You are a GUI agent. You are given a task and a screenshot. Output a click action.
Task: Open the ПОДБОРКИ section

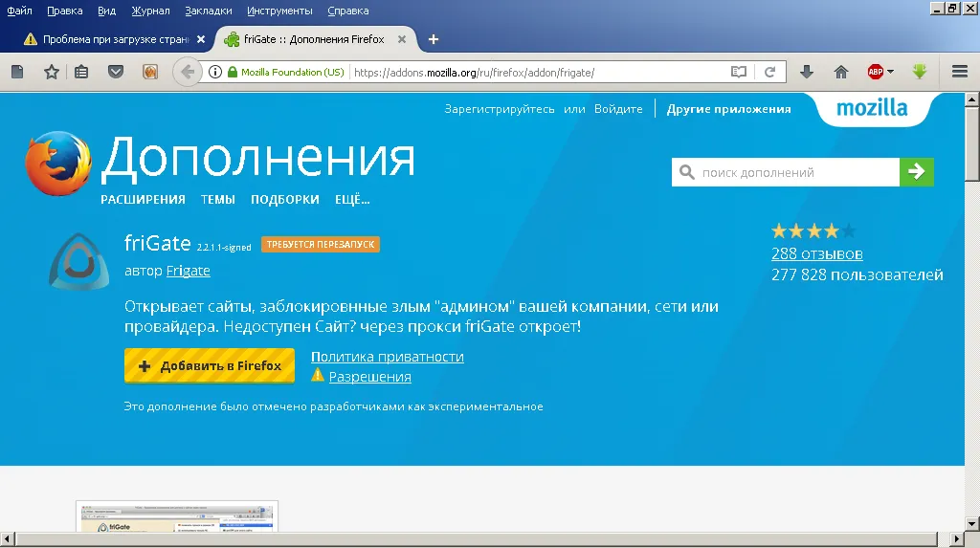click(285, 200)
